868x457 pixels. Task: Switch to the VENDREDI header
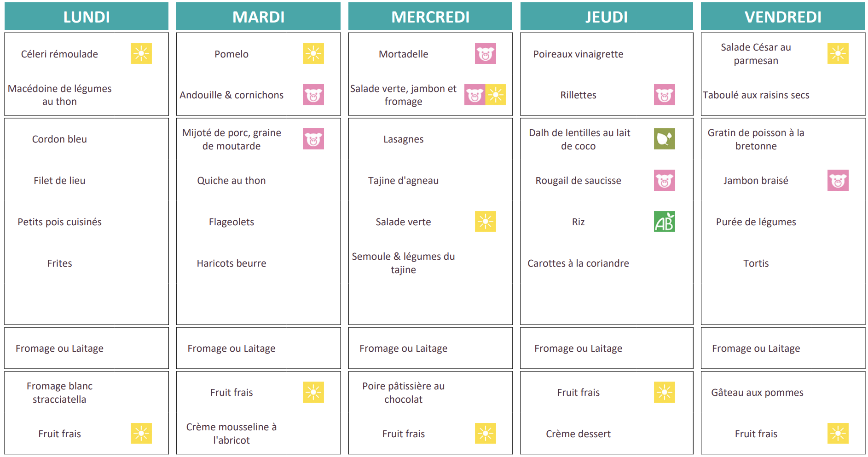pos(782,17)
